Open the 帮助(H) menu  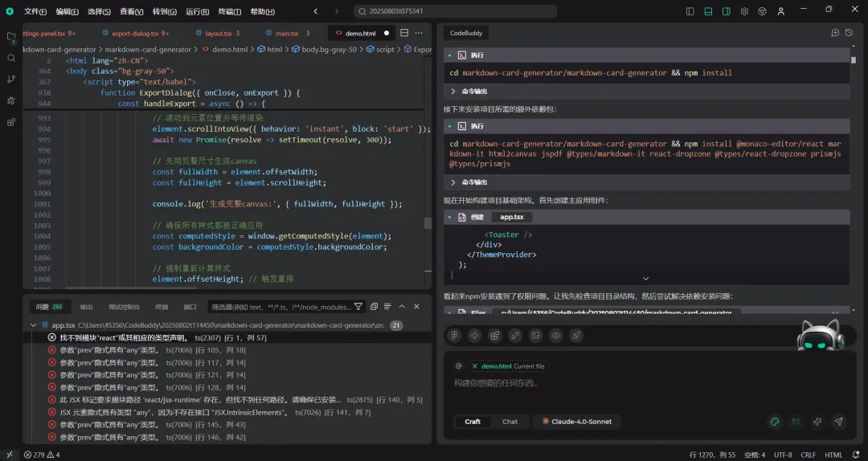[262, 11]
